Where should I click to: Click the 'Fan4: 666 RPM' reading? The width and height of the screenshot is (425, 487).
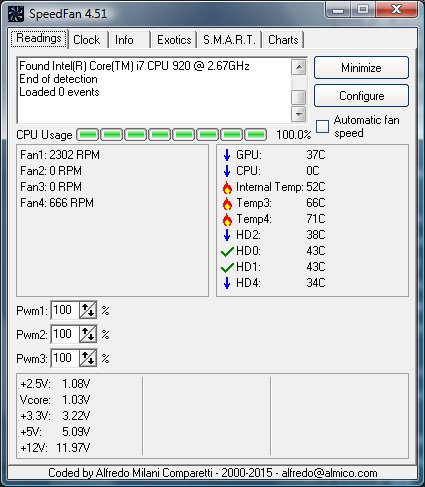tap(57, 203)
